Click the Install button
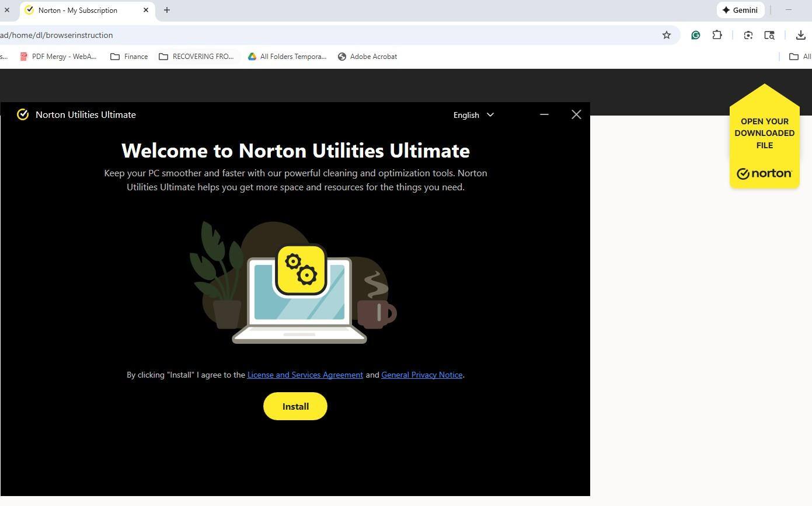 pos(295,406)
